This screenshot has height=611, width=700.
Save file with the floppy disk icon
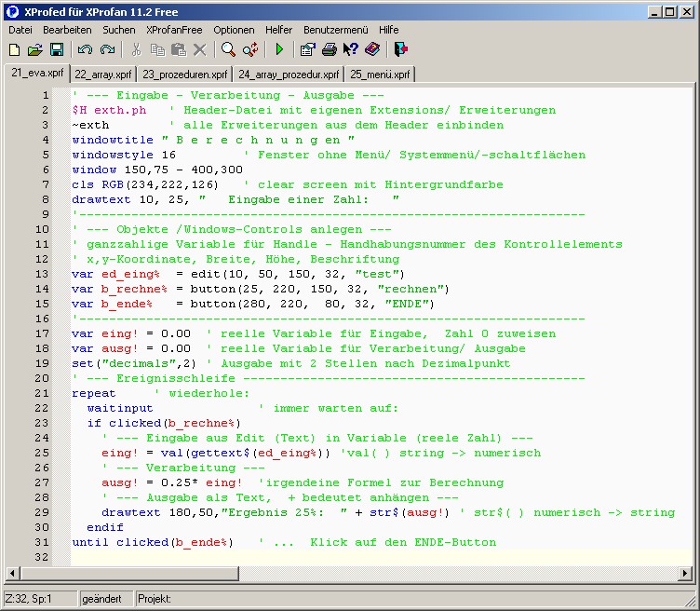pos(57,49)
